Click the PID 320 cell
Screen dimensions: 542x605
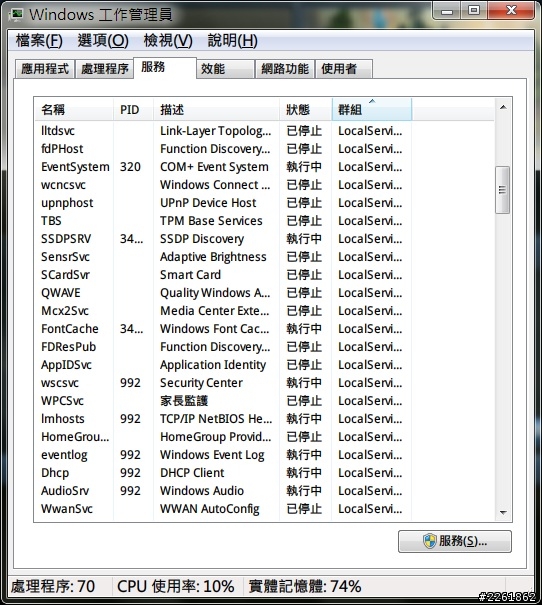[130, 167]
